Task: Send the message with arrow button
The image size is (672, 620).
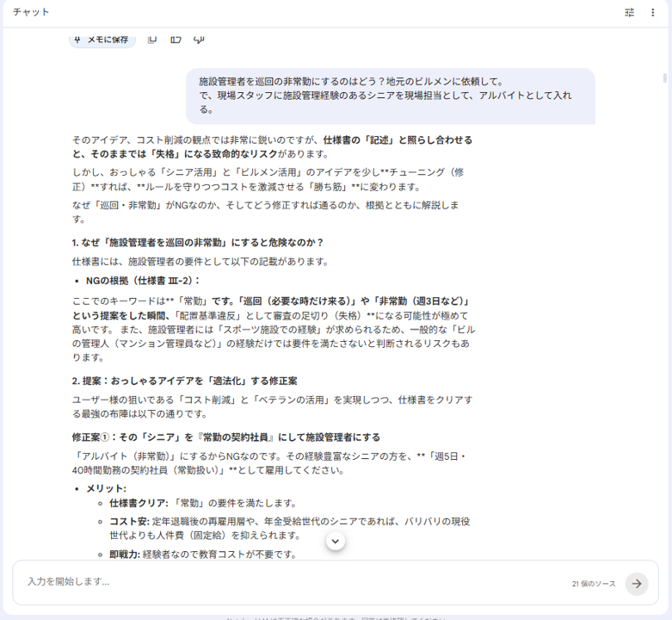Action: (637, 583)
